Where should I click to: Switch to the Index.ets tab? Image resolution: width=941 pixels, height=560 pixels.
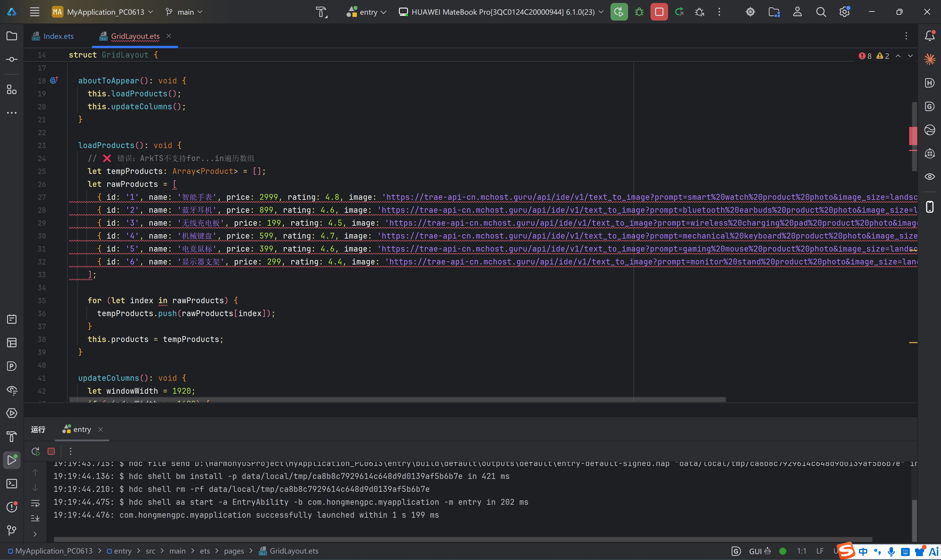click(53, 36)
